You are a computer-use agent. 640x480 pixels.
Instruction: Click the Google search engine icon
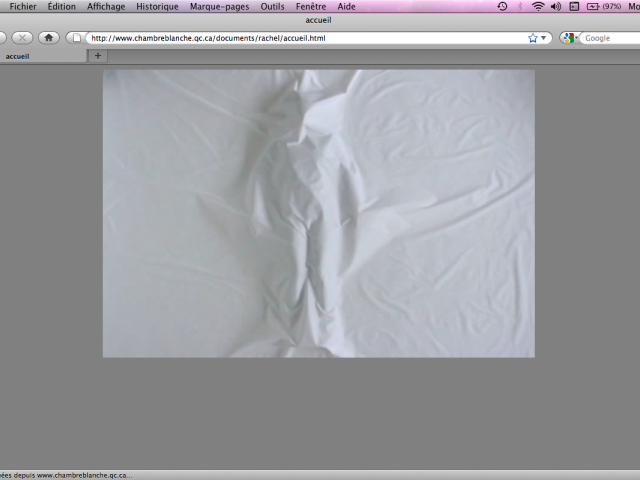567,38
